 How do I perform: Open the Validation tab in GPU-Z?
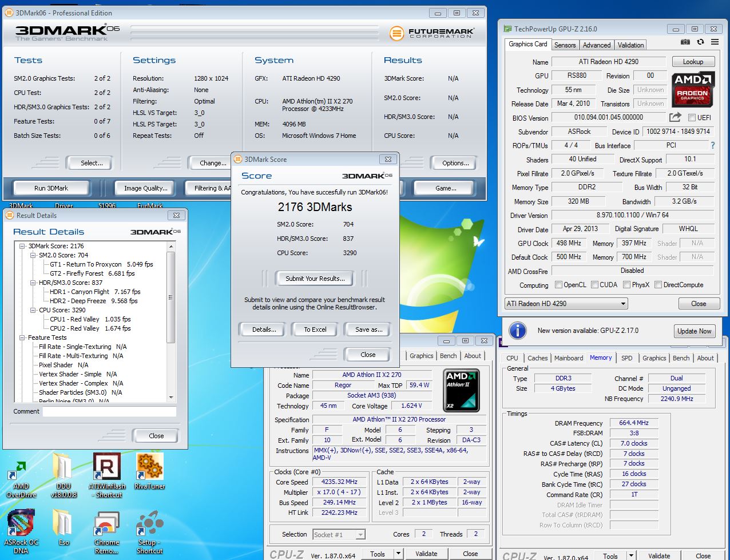(x=630, y=45)
